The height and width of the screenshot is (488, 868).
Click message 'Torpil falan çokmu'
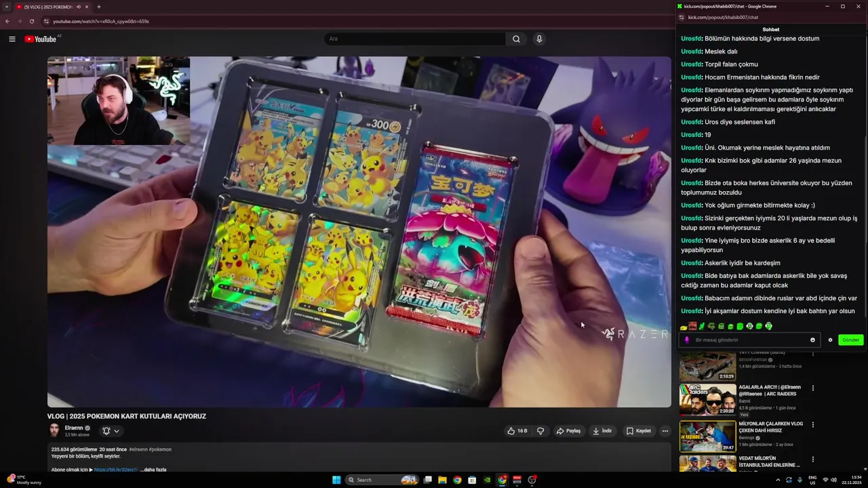point(731,64)
